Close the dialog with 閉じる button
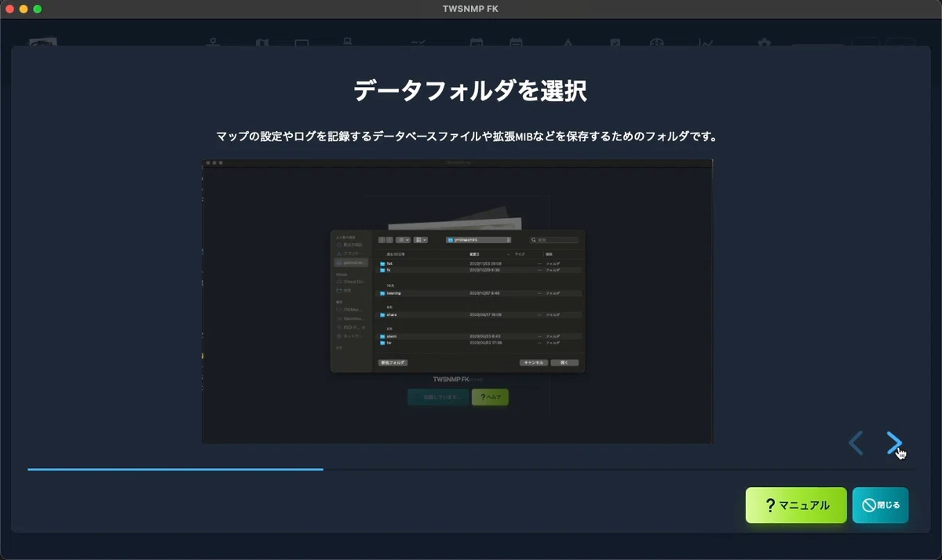 (881, 505)
